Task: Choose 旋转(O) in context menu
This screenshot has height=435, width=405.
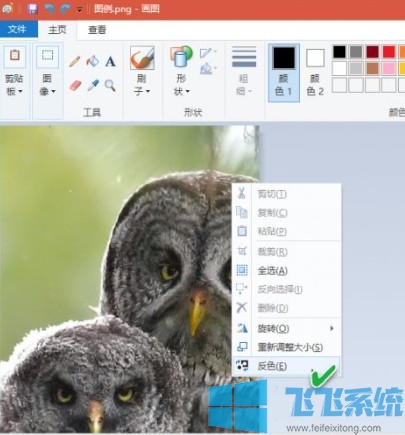Action: (287, 328)
